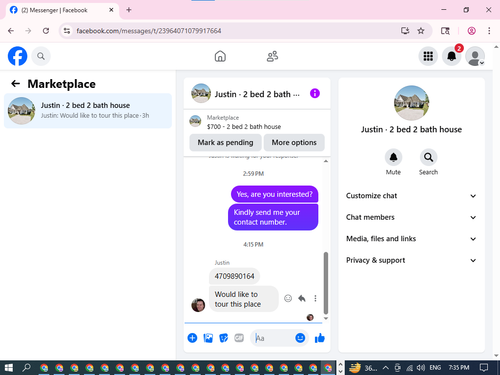Open Windows notification center
Screen dimensions: 500x375
[484, 368]
